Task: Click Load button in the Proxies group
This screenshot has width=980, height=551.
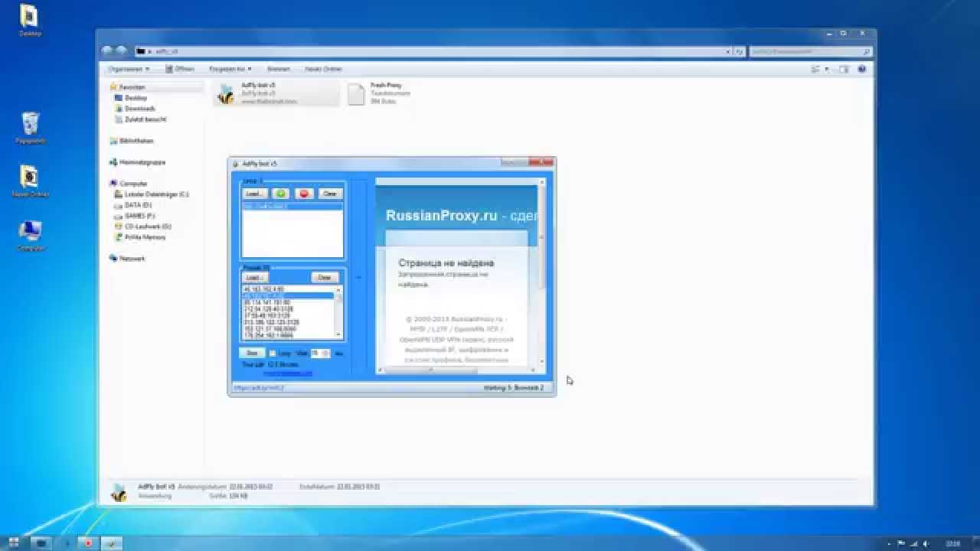Action: [255, 277]
